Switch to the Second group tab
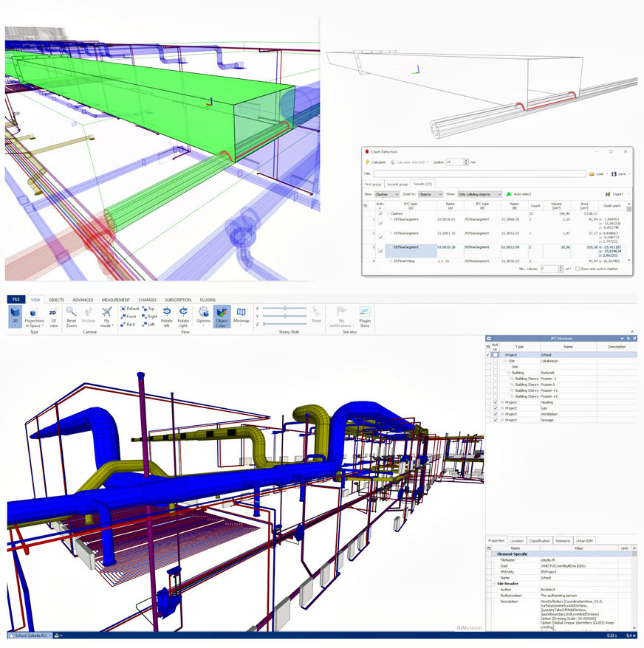The height and width of the screenshot is (648, 644). point(397,183)
